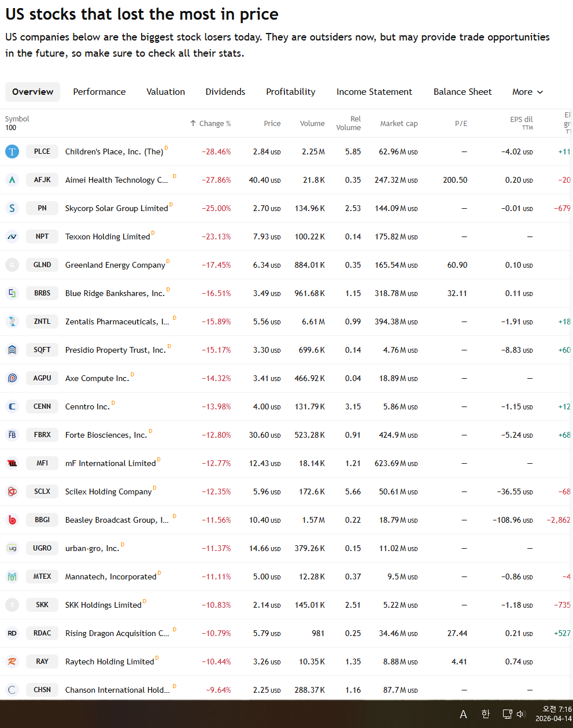Select the Overview tab
573x728 pixels.
pyautogui.click(x=33, y=92)
